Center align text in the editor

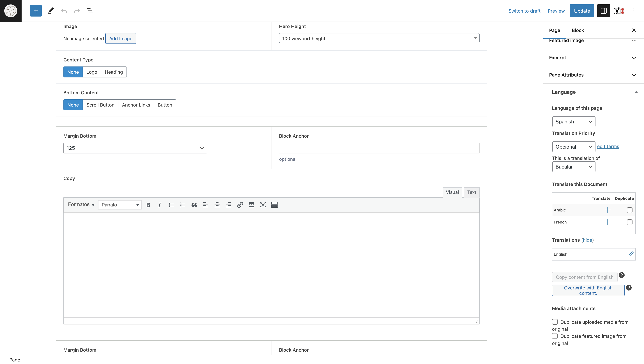[x=217, y=205]
